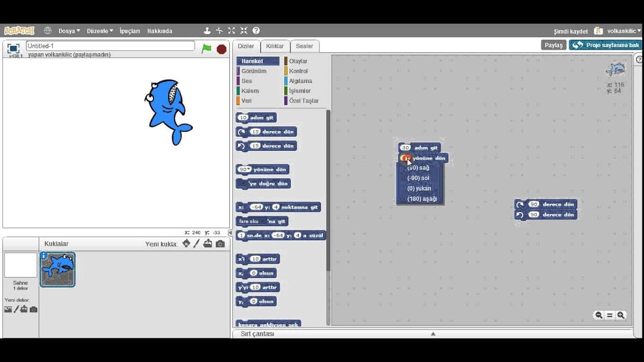Image resolution: width=644 pixels, height=362 pixels.
Task: Select the Duplicate stamp tool
Action: point(207,31)
